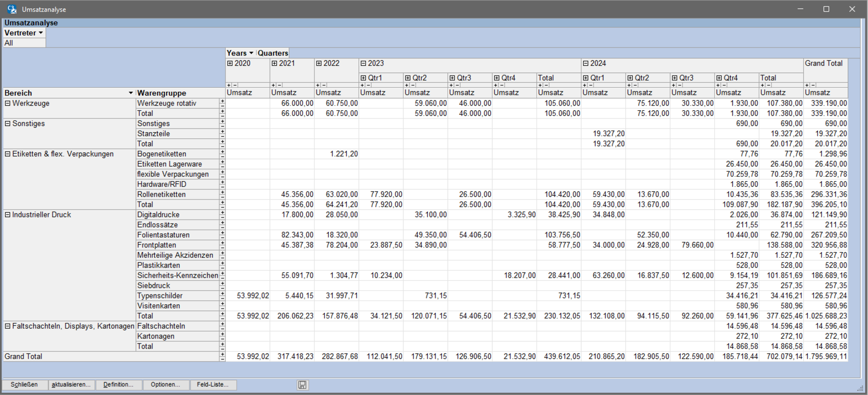The width and height of the screenshot is (868, 395).
Task: Select the Warengruppe field header
Action: 162,93
